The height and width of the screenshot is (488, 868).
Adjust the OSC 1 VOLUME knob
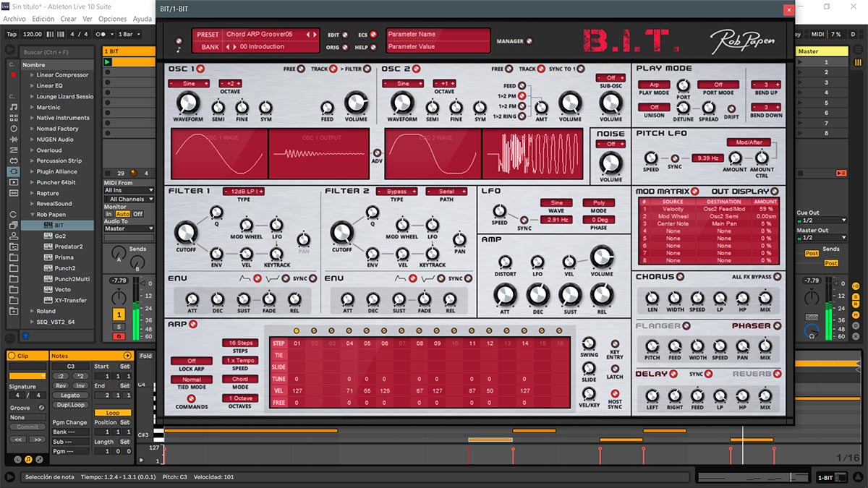point(356,103)
